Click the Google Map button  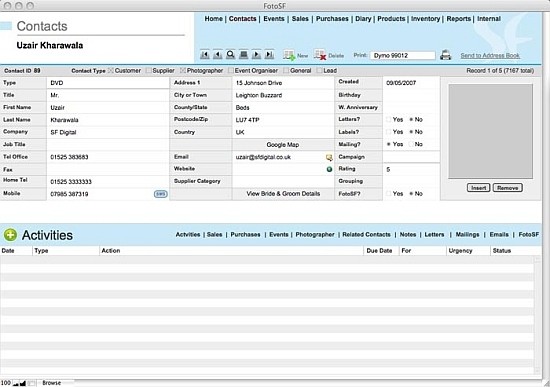[283, 145]
